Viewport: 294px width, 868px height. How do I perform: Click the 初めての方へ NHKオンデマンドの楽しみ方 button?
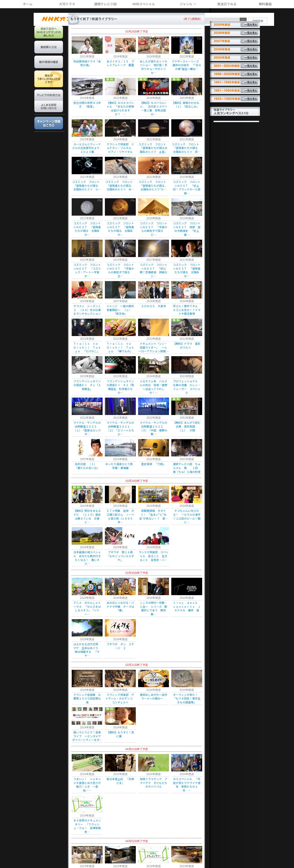coord(49,32)
